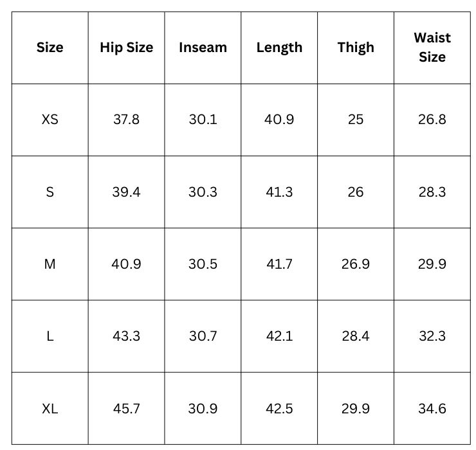
Task: Select the S size row label
Action: coord(50,192)
